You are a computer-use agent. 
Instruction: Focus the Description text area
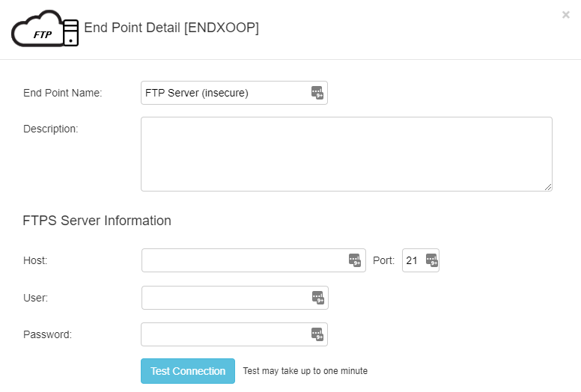point(346,153)
